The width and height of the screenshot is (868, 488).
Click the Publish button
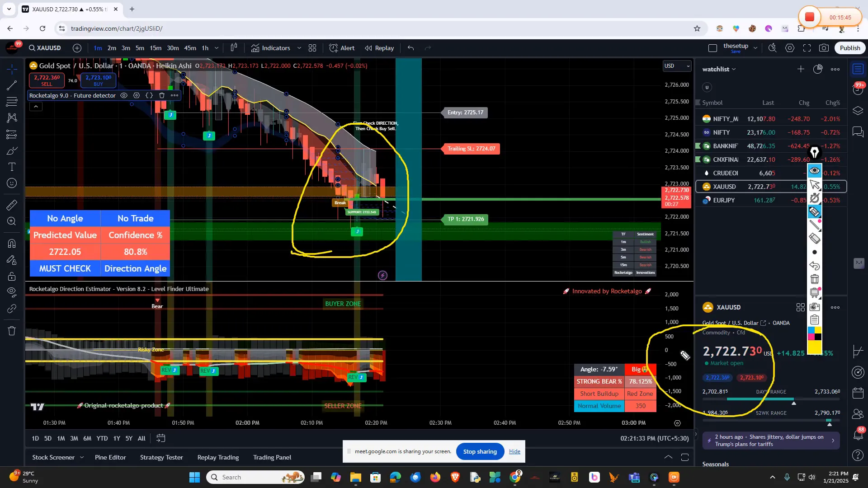click(850, 48)
